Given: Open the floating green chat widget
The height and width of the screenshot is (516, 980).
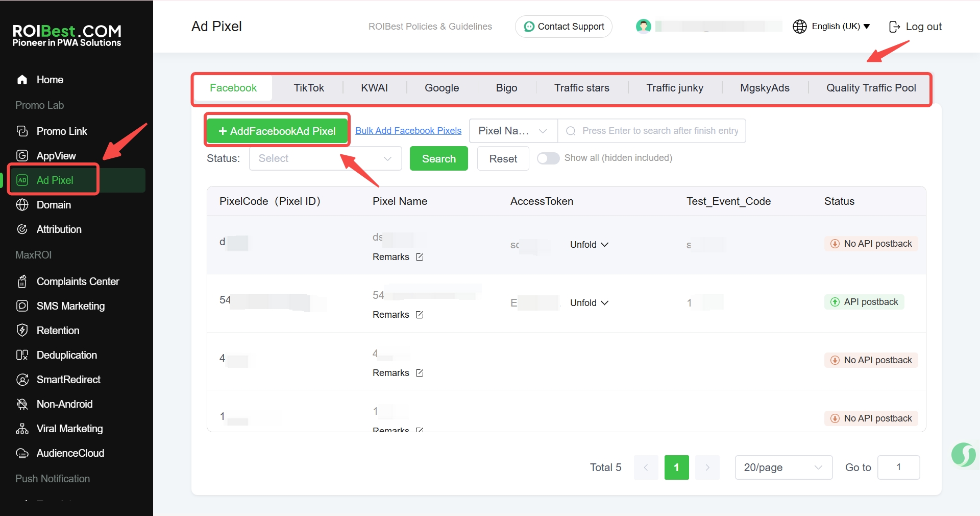Looking at the screenshot, I should click(964, 455).
